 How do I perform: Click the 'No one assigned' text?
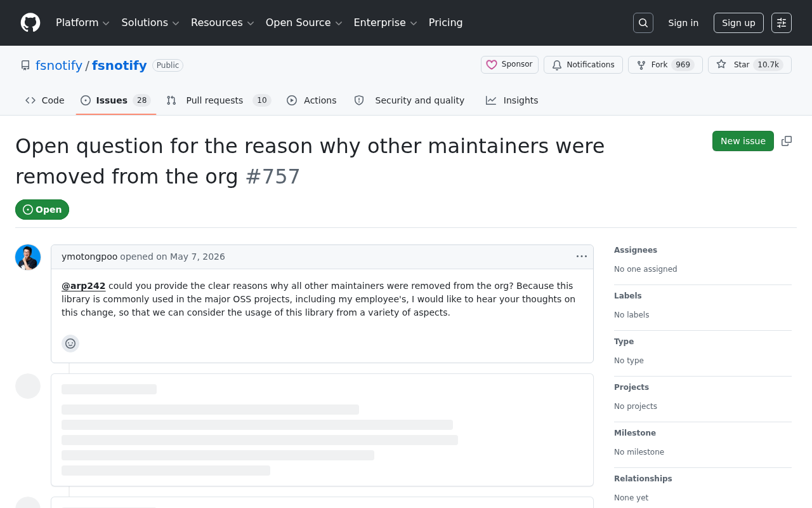pos(646,269)
